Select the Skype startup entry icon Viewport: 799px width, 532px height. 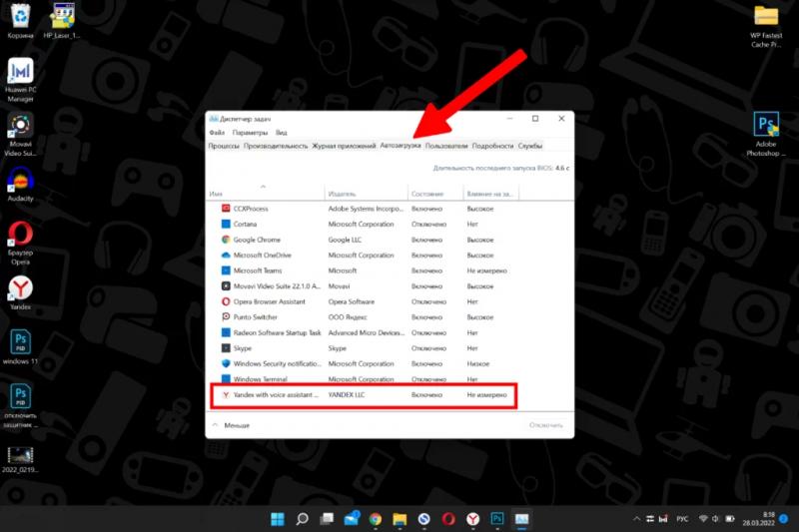[x=226, y=348]
